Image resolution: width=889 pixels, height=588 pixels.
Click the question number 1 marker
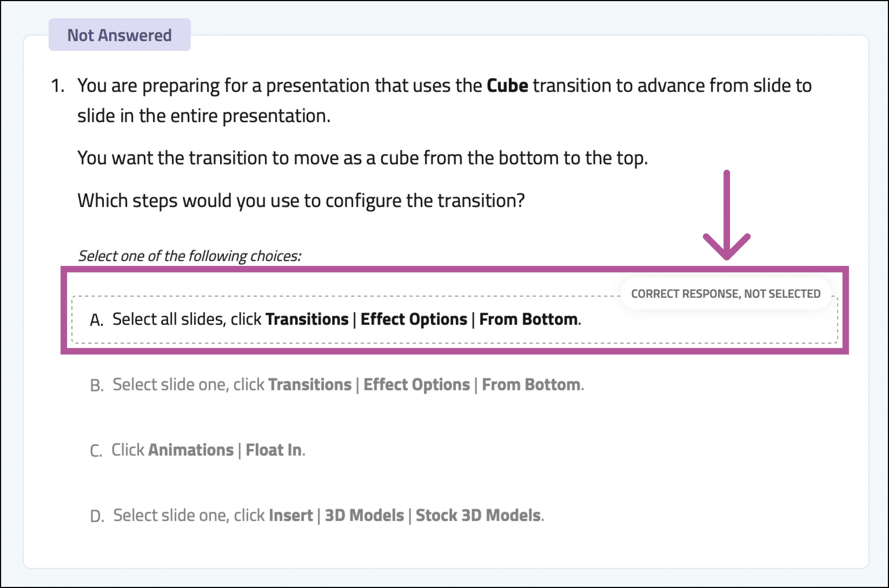point(57,85)
